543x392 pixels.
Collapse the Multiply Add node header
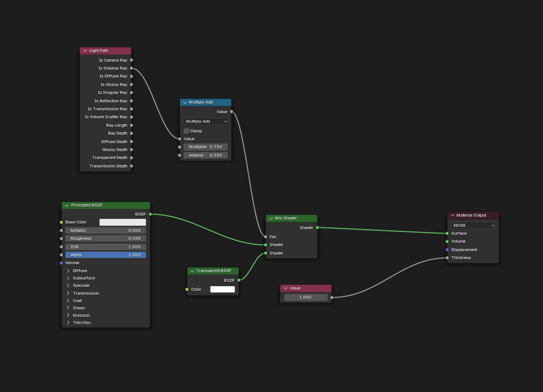click(185, 102)
